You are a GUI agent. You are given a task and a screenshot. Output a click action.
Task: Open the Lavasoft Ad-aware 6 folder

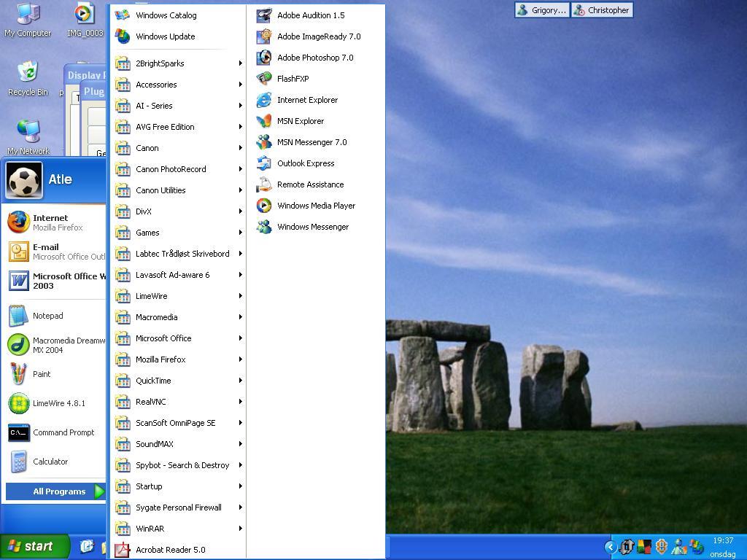click(x=178, y=275)
